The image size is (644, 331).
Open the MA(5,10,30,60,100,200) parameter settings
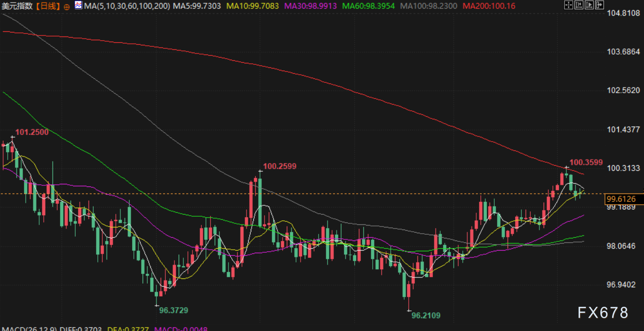(x=127, y=6)
